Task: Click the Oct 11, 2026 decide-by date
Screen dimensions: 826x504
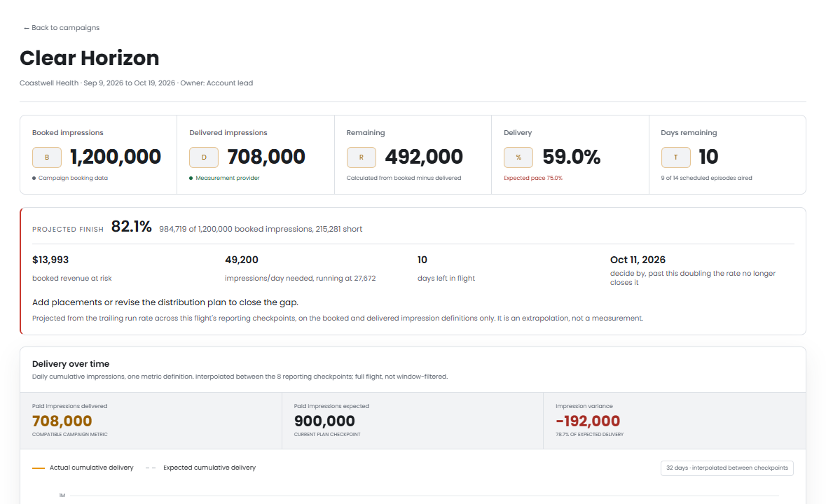Action: point(638,260)
